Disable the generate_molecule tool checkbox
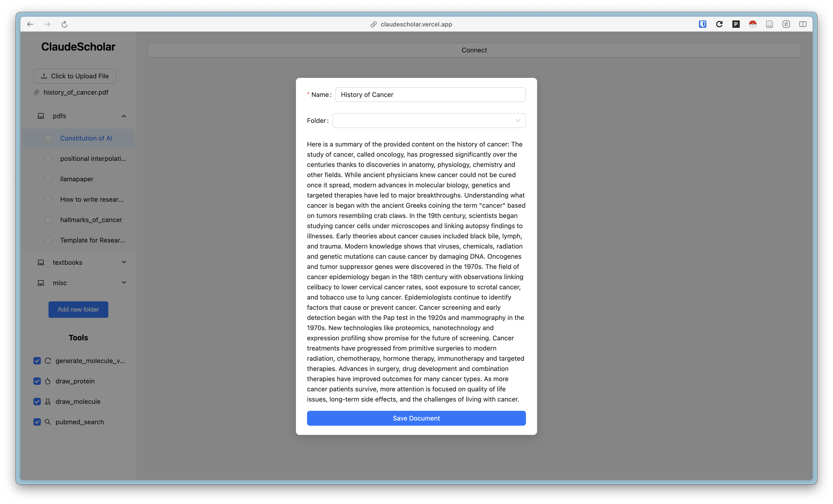The height and width of the screenshot is (504, 833). [x=37, y=361]
